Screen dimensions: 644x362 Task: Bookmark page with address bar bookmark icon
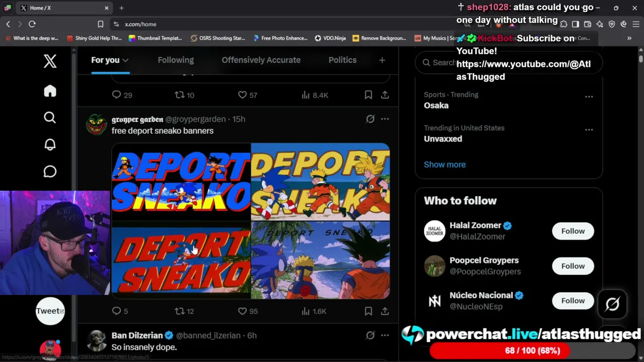click(x=100, y=24)
